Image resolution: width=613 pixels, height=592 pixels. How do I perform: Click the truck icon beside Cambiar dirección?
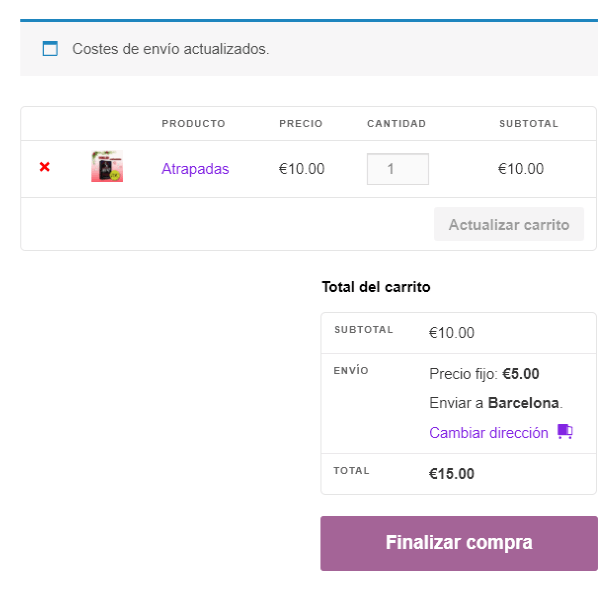click(565, 432)
